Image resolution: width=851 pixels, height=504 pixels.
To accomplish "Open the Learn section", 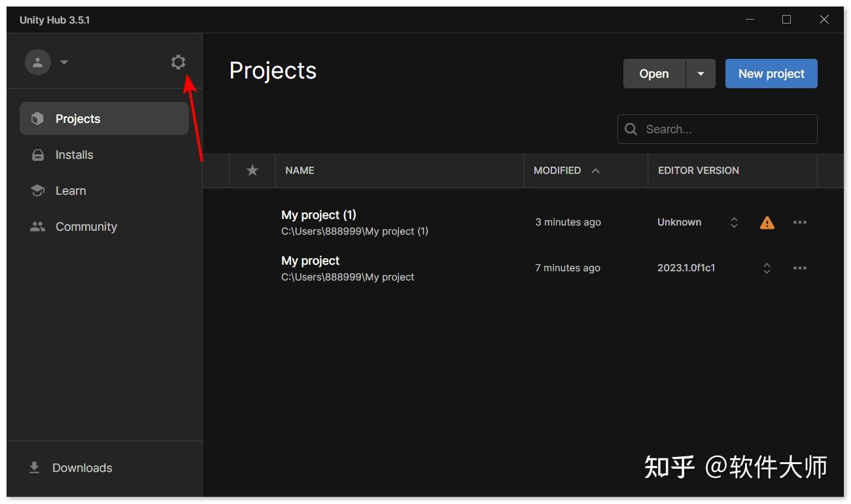I will click(x=69, y=190).
